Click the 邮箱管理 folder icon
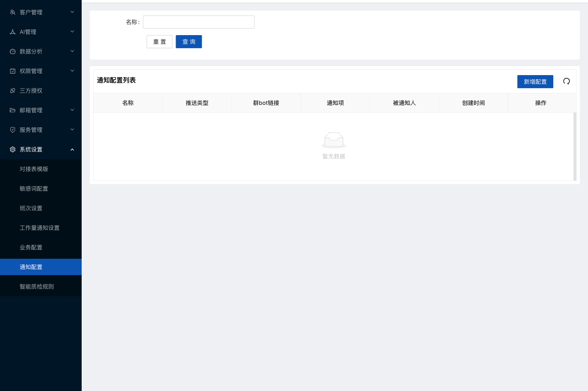 (13, 110)
